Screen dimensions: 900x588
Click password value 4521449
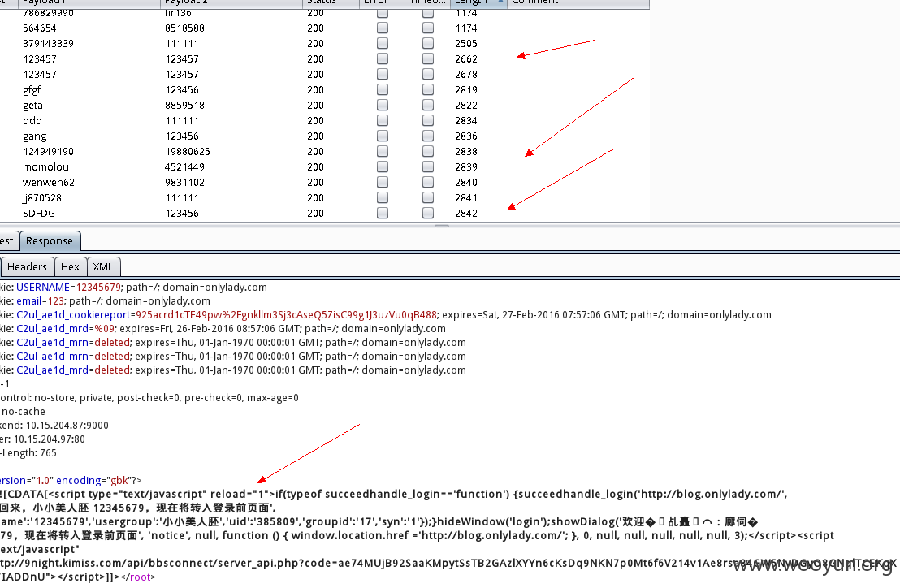pyautogui.click(x=184, y=167)
